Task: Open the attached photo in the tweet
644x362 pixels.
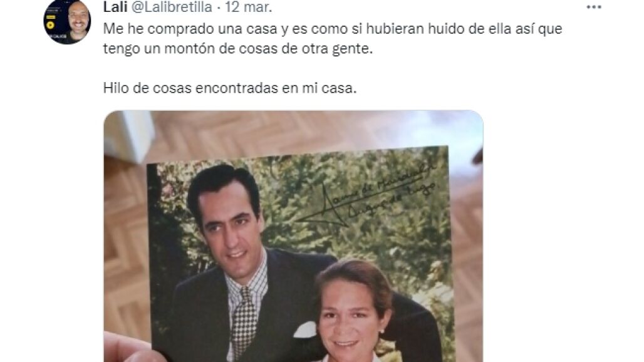Action: click(x=293, y=236)
